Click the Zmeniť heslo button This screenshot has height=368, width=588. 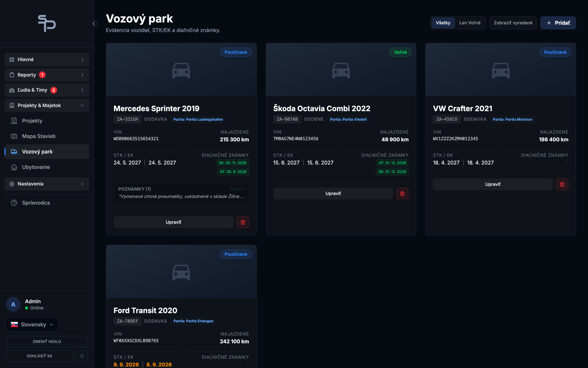(x=47, y=342)
